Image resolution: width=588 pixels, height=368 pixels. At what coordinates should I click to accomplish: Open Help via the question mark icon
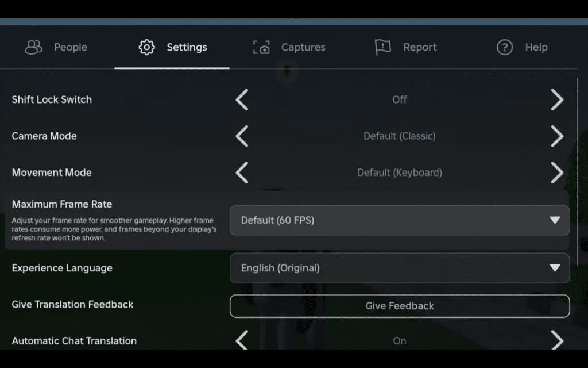[x=504, y=48]
